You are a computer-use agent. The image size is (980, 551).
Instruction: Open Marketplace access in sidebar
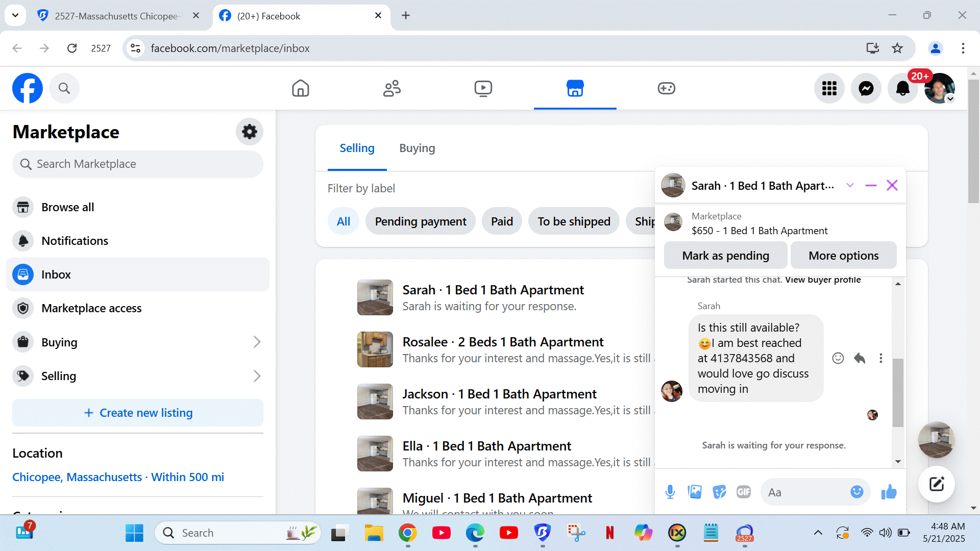[x=138, y=308]
